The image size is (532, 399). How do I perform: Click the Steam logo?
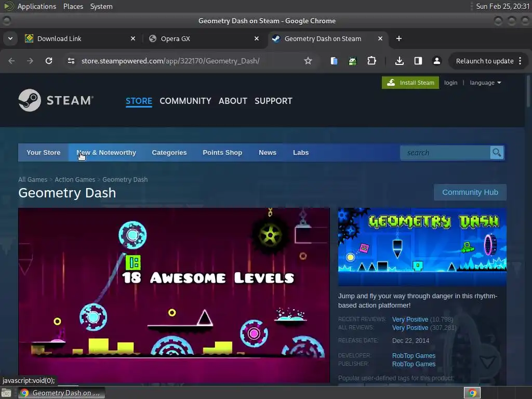[56, 100]
